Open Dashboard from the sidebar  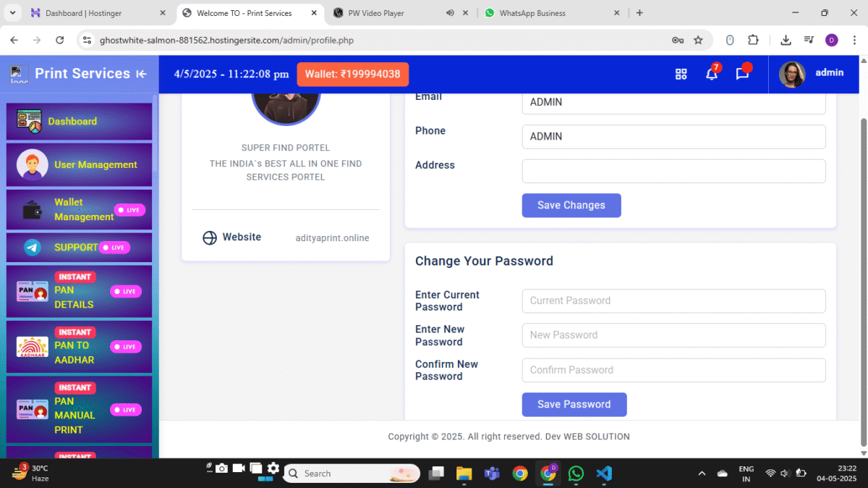[x=80, y=122]
